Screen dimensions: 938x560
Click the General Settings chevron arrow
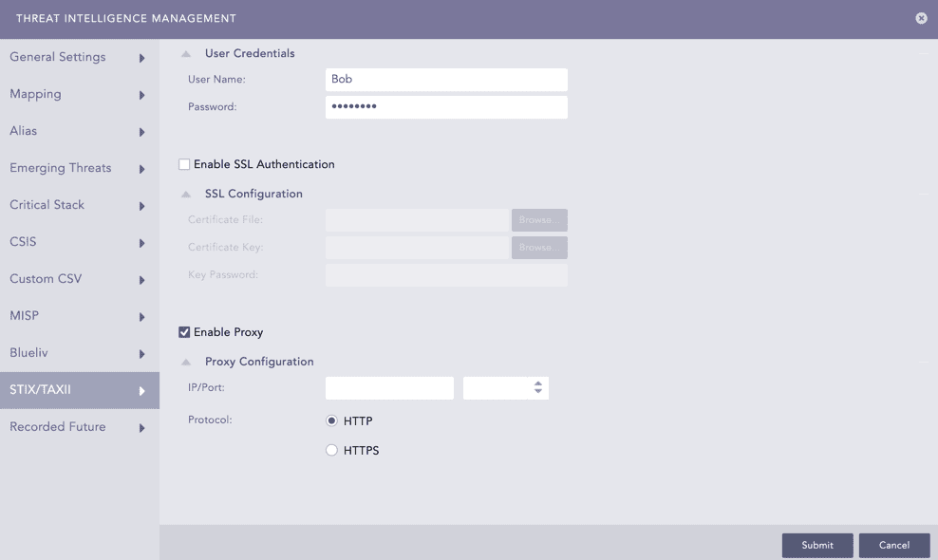pos(143,57)
